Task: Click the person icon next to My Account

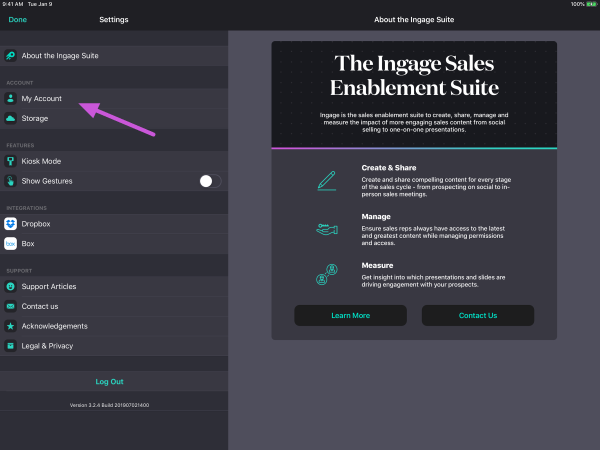Action: (x=10, y=98)
